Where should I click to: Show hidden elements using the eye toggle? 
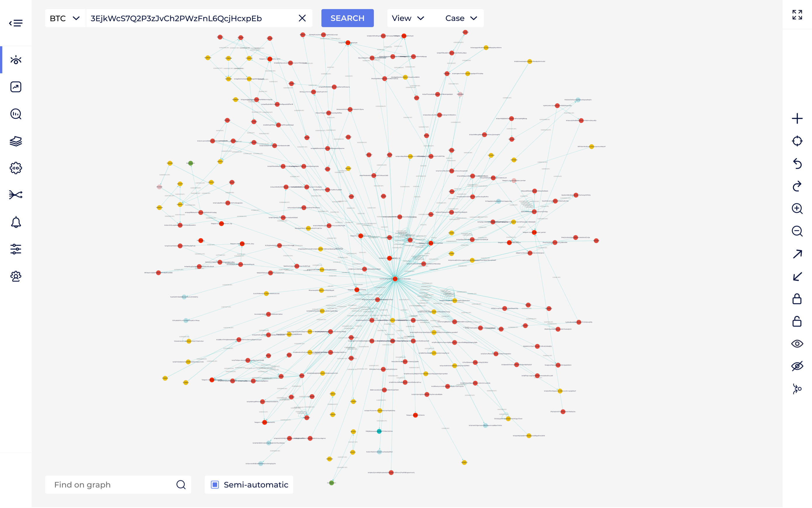click(797, 343)
